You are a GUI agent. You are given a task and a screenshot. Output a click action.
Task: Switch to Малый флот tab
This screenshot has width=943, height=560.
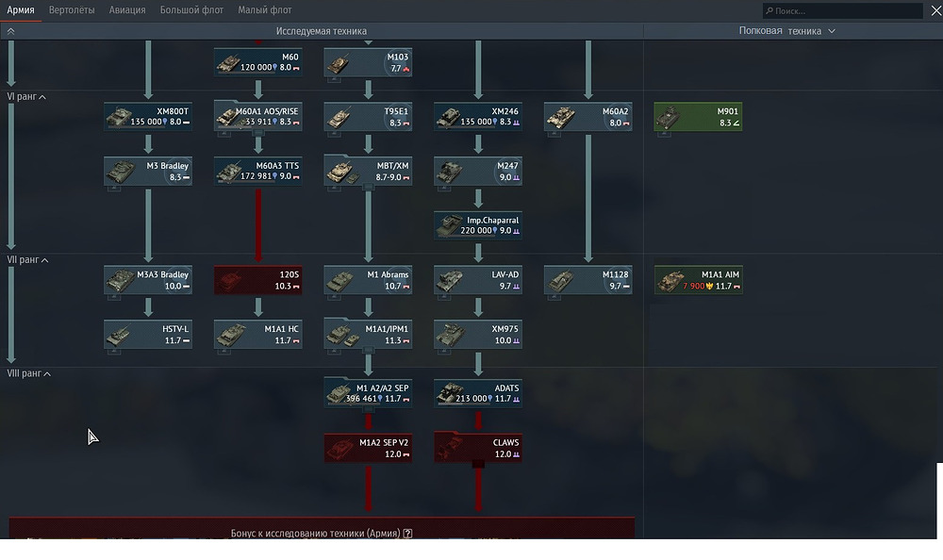pos(265,10)
